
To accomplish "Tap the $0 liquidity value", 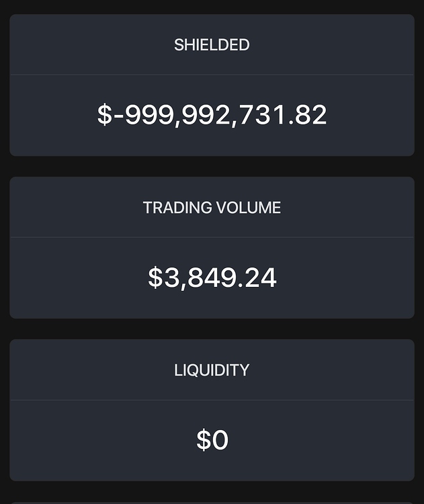I will coord(212,440).
